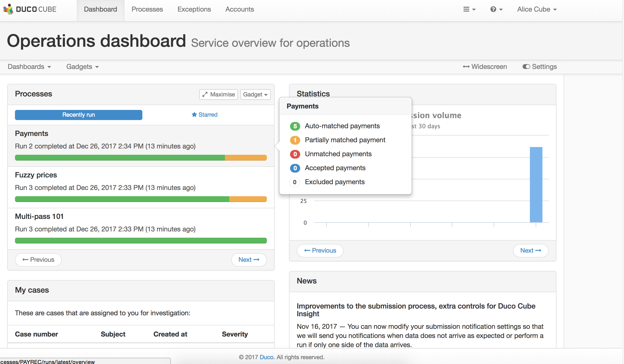Screen dimensions: 624x364
Task: Expand the Gadgets dropdown
Action: (x=82, y=67)
